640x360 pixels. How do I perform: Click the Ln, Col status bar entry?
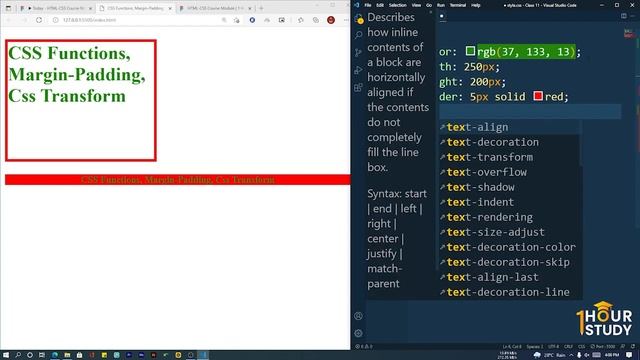pyautogui.click(x=511, y=347)
